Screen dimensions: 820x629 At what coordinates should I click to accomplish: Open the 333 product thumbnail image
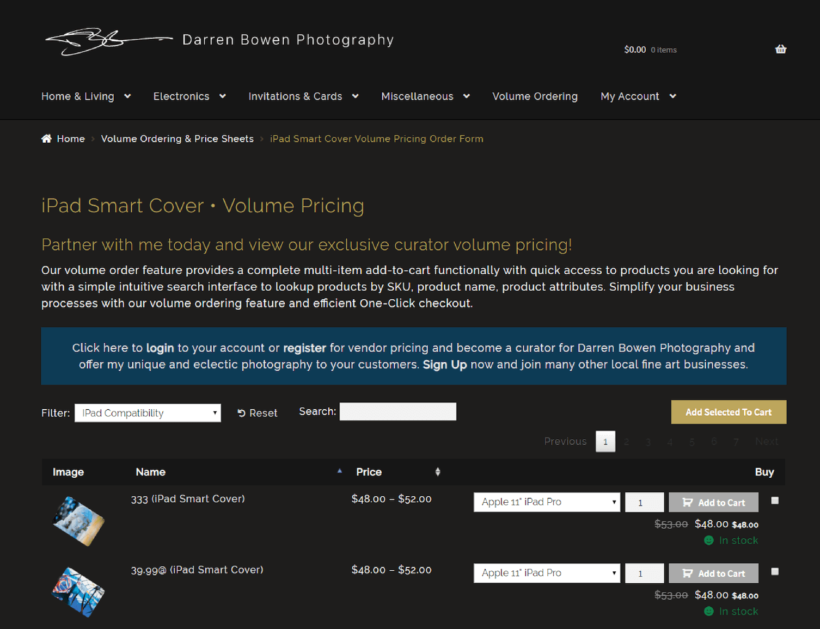(x=78, y=520)
